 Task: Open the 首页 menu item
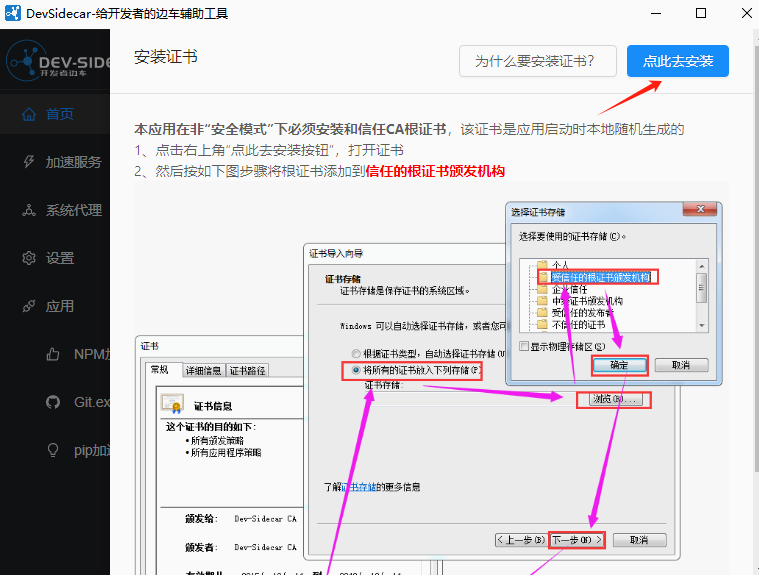click(60, 114)
